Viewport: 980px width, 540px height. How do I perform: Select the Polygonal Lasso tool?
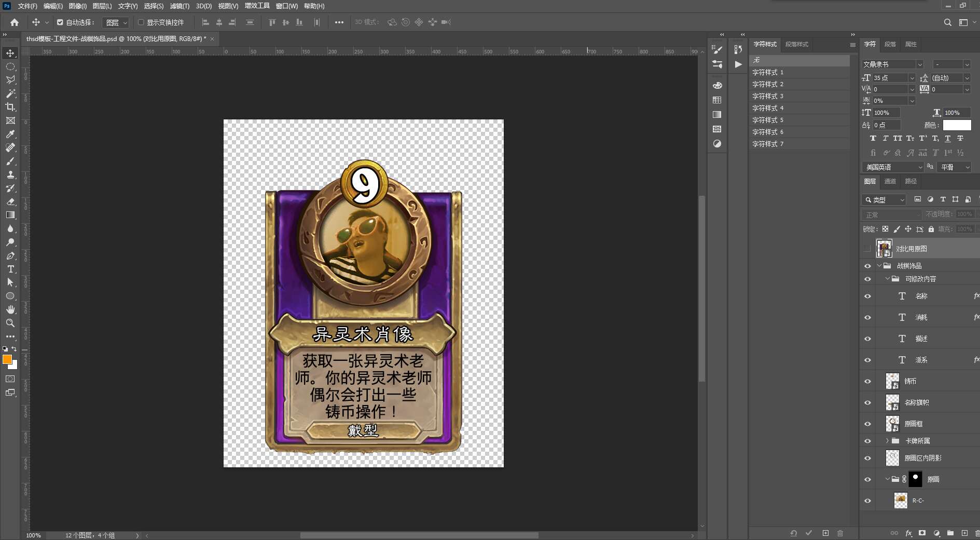pyautogui.click(x=10, y=80)
